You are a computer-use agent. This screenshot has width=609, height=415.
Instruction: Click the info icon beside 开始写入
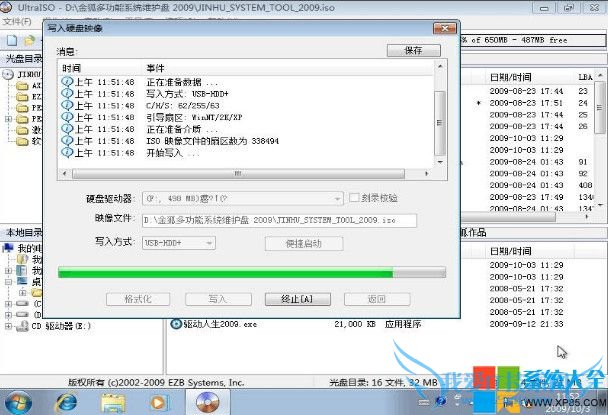tap(67, 153)
